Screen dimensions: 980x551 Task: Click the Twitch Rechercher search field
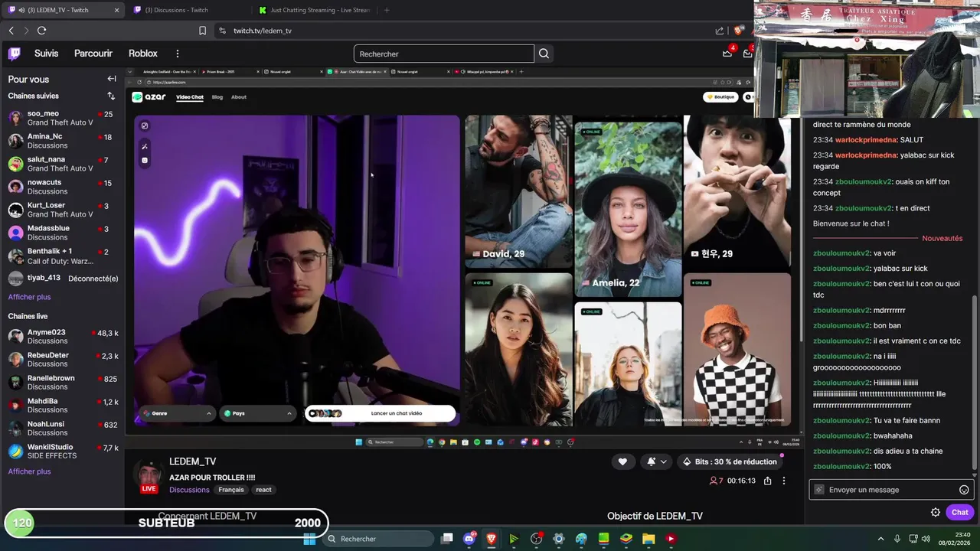tap(443, 54)
